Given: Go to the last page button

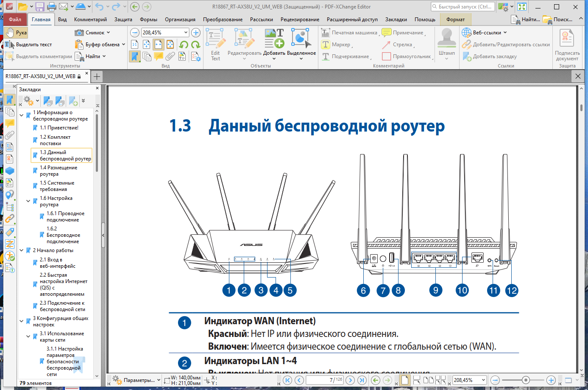Looking at the screenshot, I should point(362,380).
